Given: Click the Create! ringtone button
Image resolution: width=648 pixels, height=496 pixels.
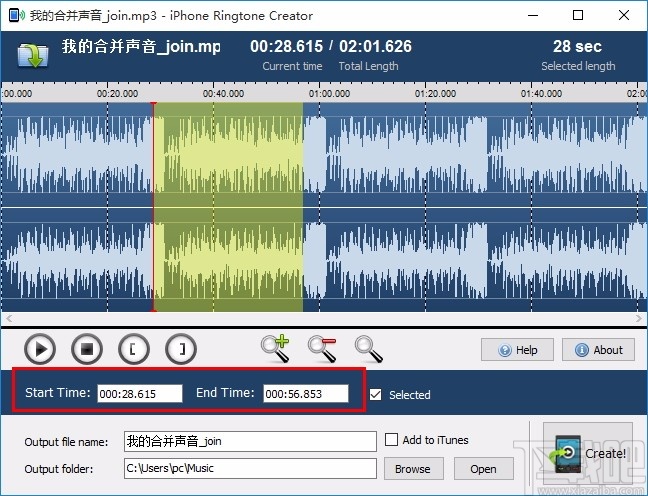Looking at the screenshot, I should (x=588, y=453).
